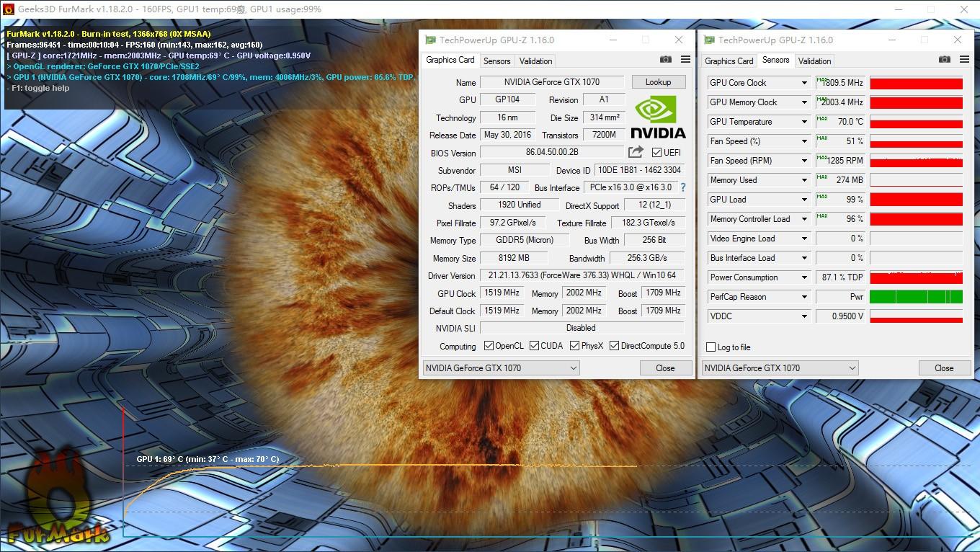Click GPU-Z title bar icon of Graphics Card window

click(x=430, y=40)
